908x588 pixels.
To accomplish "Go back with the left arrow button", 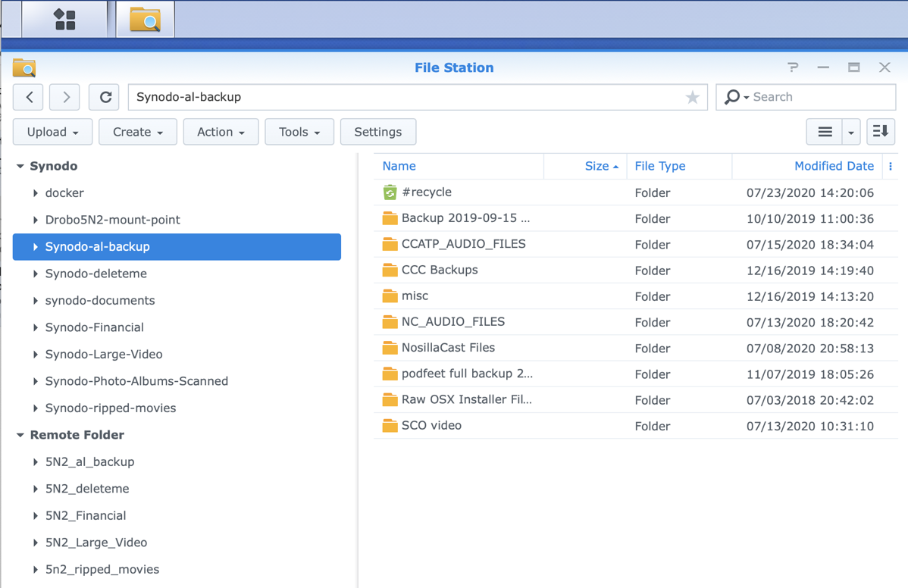I will (29, 97).
